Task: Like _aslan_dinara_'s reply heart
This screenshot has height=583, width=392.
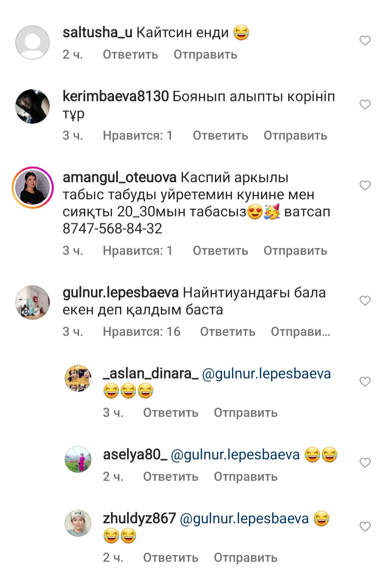Action: click(365, 382)
